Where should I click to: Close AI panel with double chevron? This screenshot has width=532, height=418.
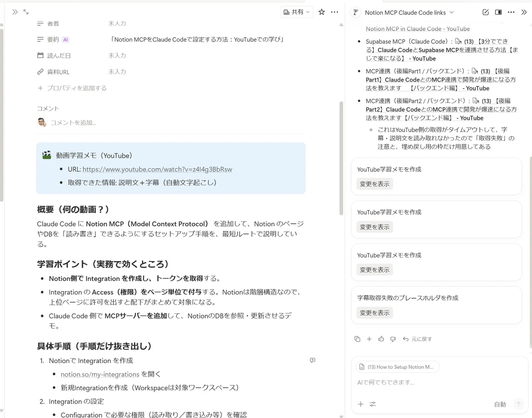pyautogui.click(x=524, y=12)
